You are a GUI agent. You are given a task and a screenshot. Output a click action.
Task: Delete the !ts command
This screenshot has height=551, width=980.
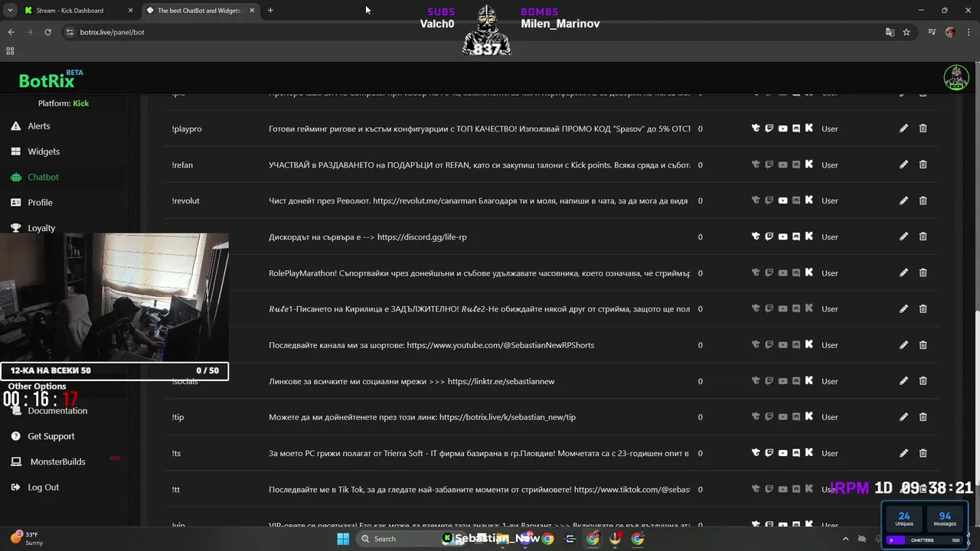(x=923, y=453)
